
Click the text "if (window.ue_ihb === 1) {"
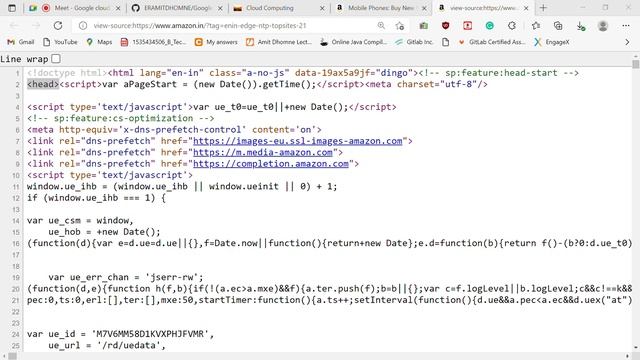coord(96,198)
